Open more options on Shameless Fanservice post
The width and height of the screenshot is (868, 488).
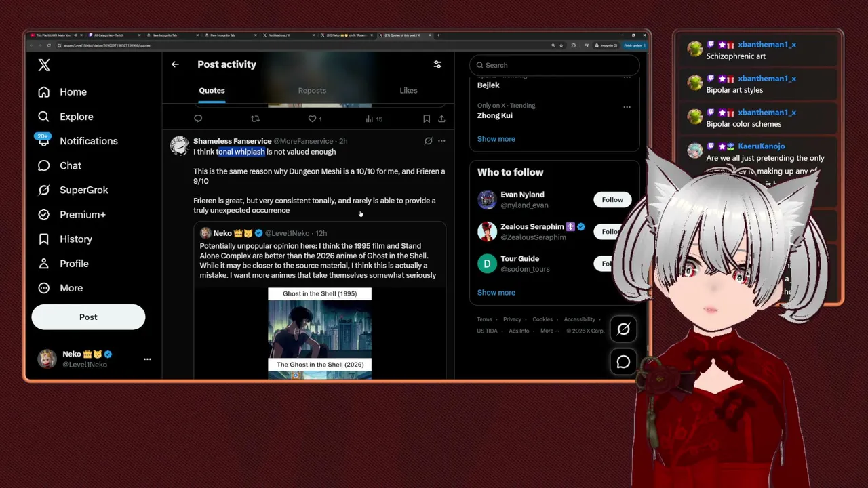pos(441,141)
